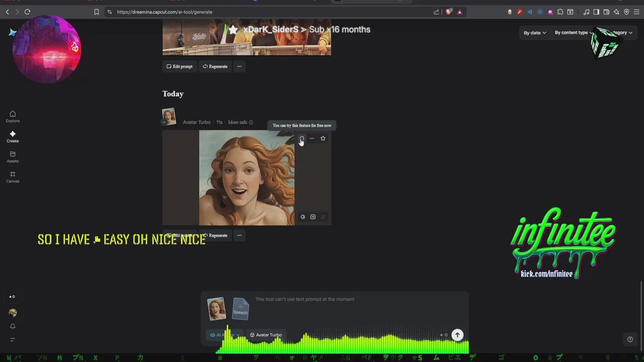
Task: Open the AI Avatar mode dropdown
Action: (225, 335)
